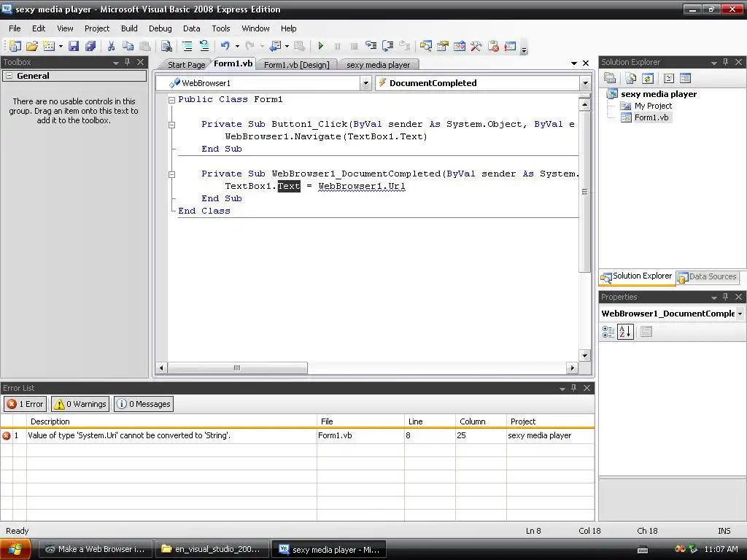
Task: Click the Navigate Backward toolbar icon
Action: tap(275, 46)
